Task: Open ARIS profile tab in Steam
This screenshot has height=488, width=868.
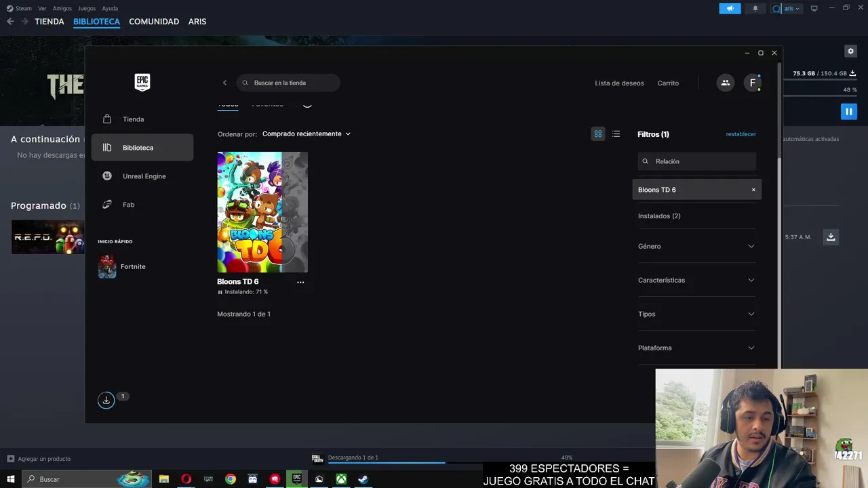Action: pyautogui.click(x=197, y=22)
